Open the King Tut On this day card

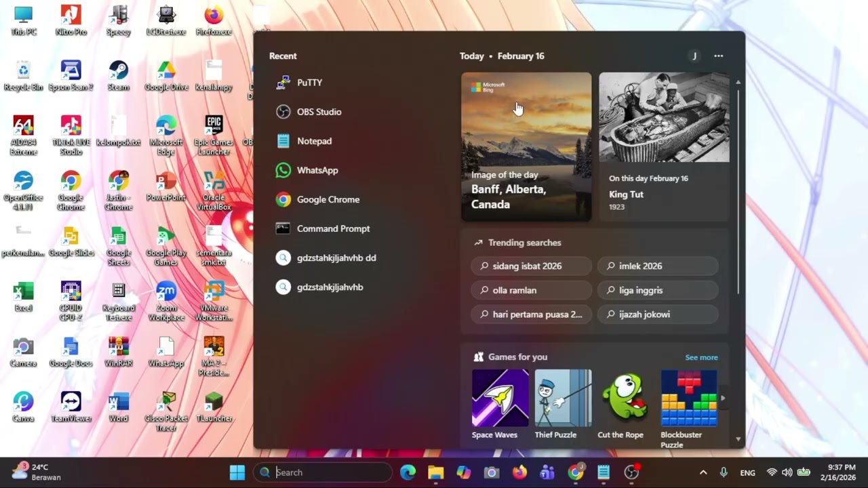[x=665, y=147]
